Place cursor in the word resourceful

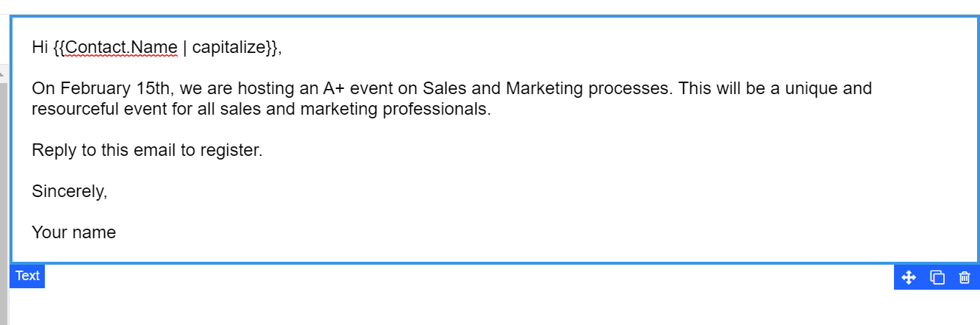pos(74,110)
